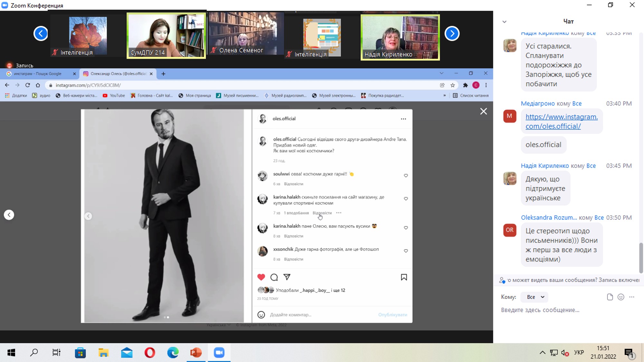
Task: Open a new browser tab with the plus button
Action: [163, 74]
